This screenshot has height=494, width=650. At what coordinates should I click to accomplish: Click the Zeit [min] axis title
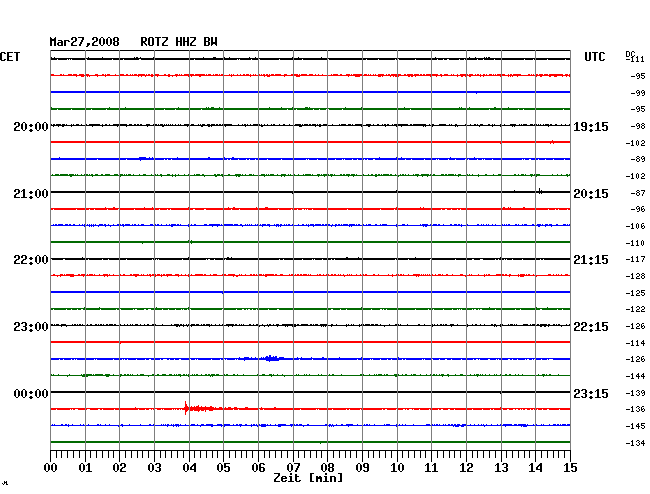308,478
